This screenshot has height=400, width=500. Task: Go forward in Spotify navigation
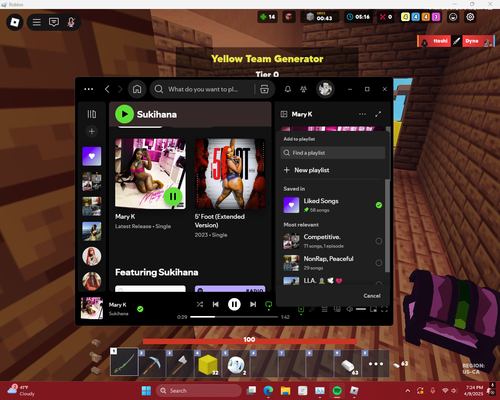pyautogui.click(x=120, y=89)
